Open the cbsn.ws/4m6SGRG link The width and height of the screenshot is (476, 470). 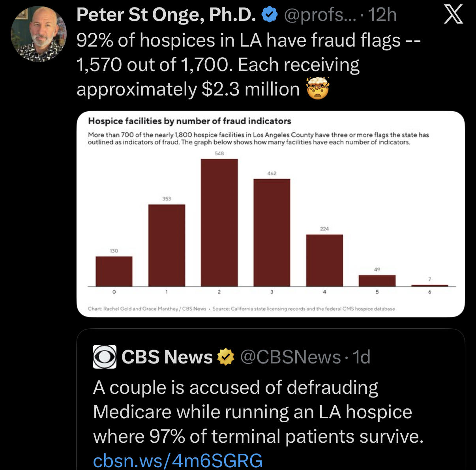[x=178, y=460]
